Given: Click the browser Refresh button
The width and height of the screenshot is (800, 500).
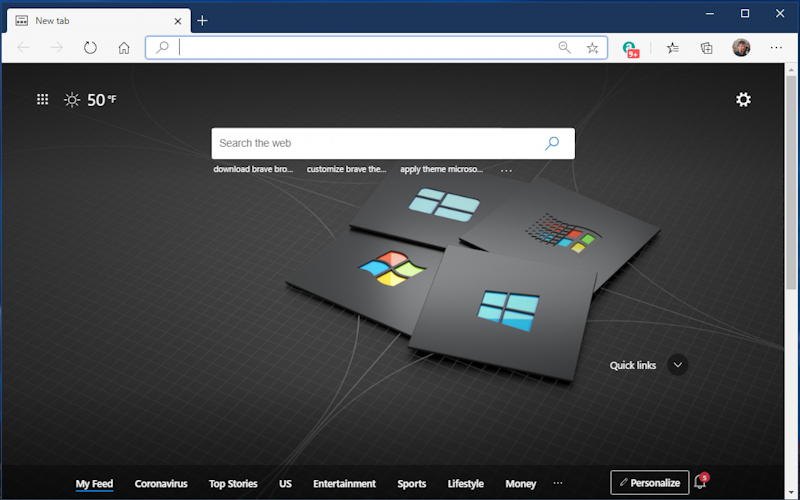Looking at the screenshot, I should coord(90,47).
